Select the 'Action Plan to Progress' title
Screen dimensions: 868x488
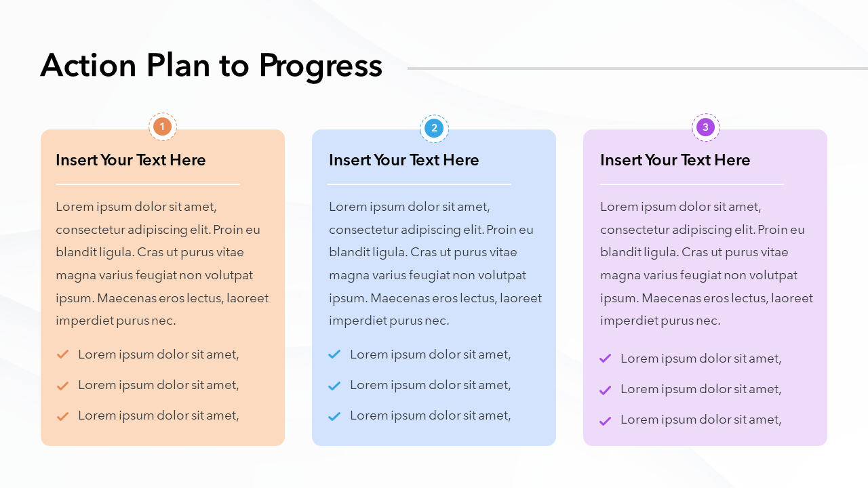[211, 66]
